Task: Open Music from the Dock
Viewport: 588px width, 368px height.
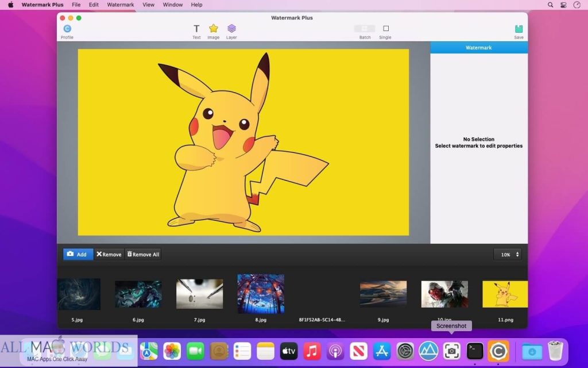Action: (312, 351)
